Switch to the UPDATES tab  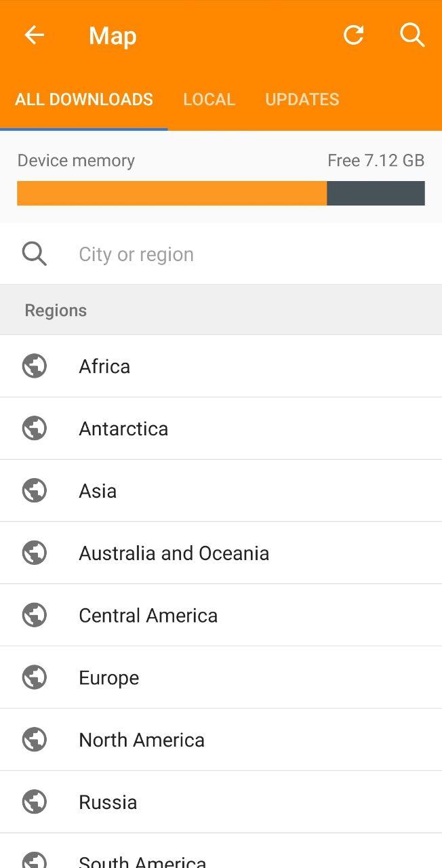[302, 100]
